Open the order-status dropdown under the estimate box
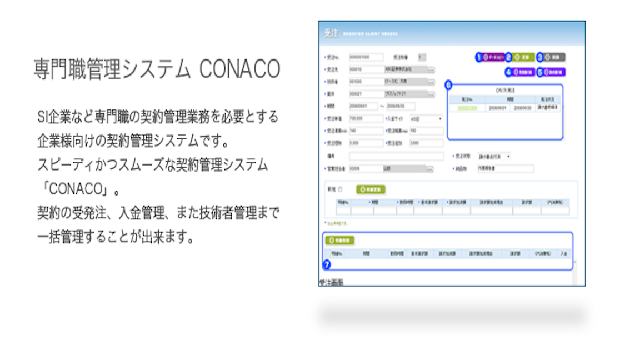640x360 pixels. [494, 156]
